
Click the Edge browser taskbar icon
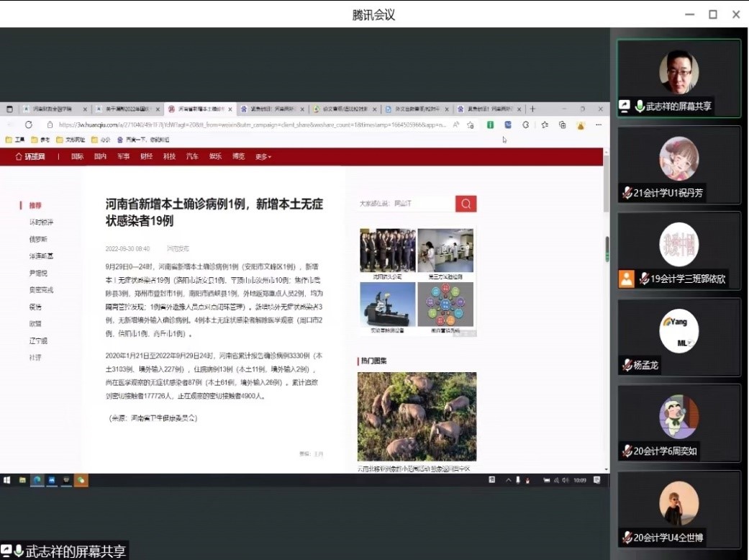click(37, 479)
